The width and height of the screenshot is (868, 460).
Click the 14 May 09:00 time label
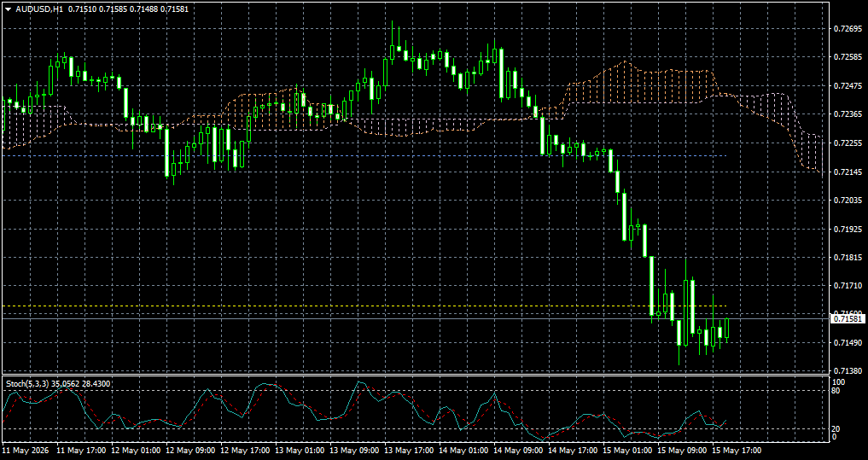click(518, 451)
